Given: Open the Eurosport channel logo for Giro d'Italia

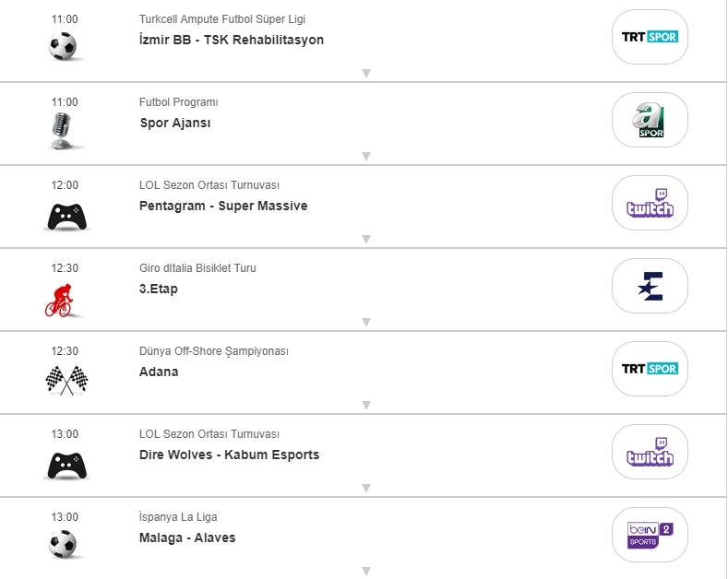Looking at the screenshot, I should [x=650, y=286].
